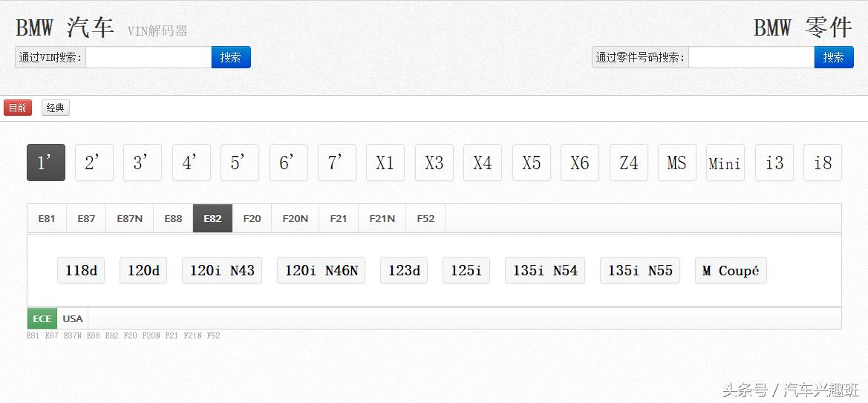Select the 1' series button
The width and height of the screenshot is (868, 403).
(46, 163)
